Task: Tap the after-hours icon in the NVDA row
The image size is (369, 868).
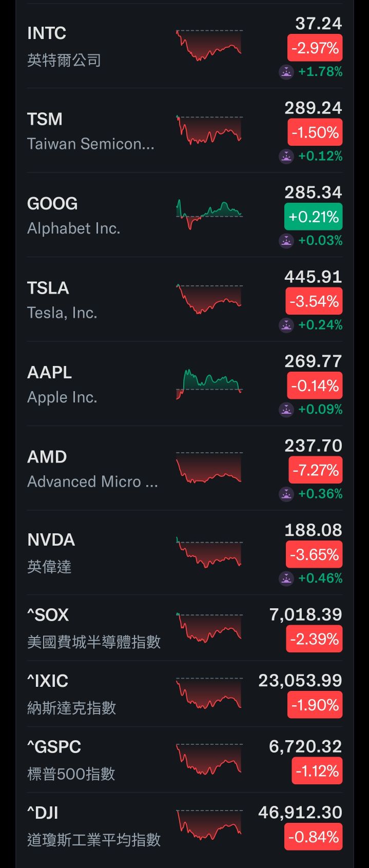Action: point(286,578)
